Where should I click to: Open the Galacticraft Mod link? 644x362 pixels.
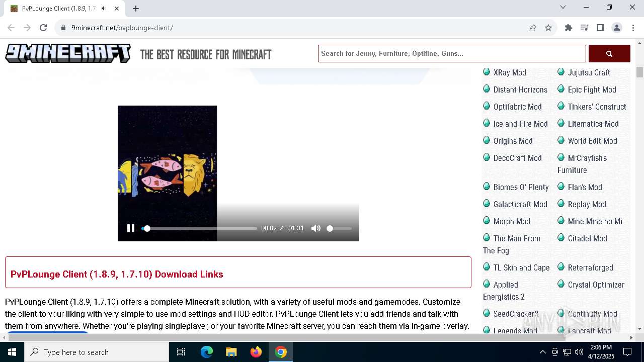pos(520,204)
